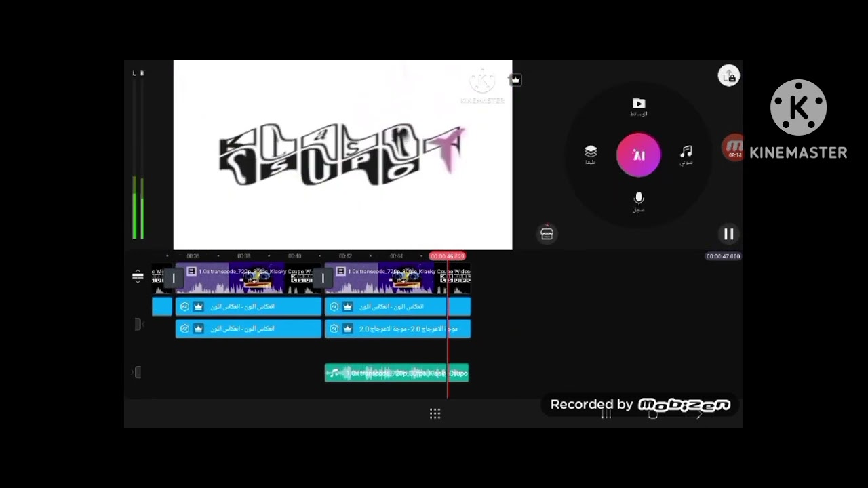Click the 00:40 mark on the time ruler
This screenshot has width=868, height=488.
pyautogui.click(x=294, y=256)
